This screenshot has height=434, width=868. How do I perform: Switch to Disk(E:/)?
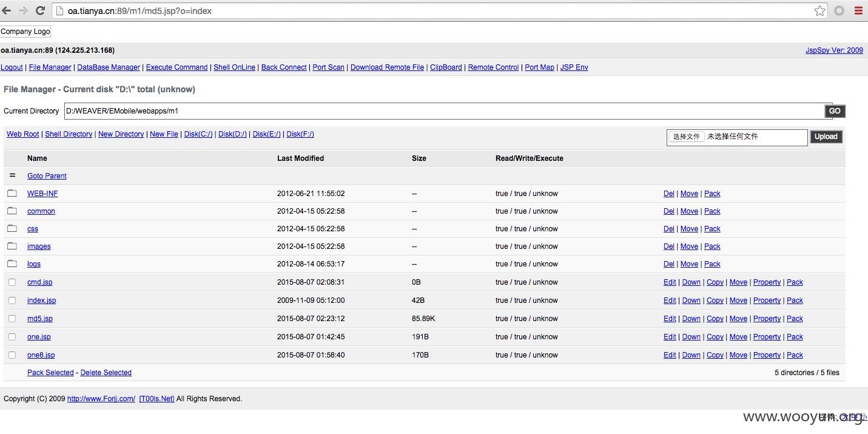266,134
